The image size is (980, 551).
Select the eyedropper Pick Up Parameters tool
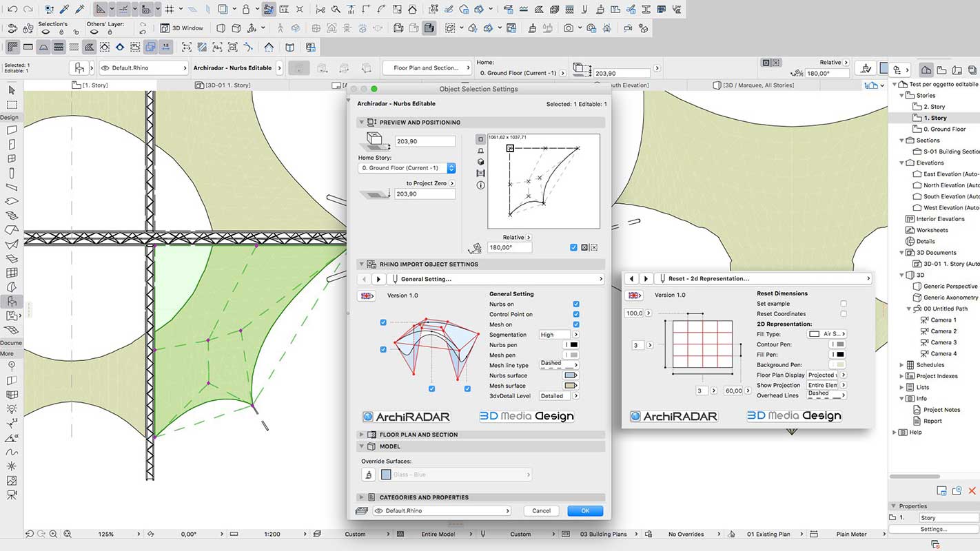[65, 10]
